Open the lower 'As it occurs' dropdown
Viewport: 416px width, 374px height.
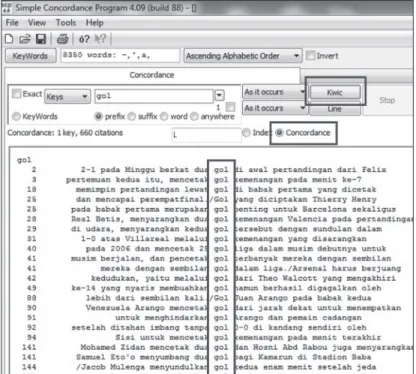274,108
